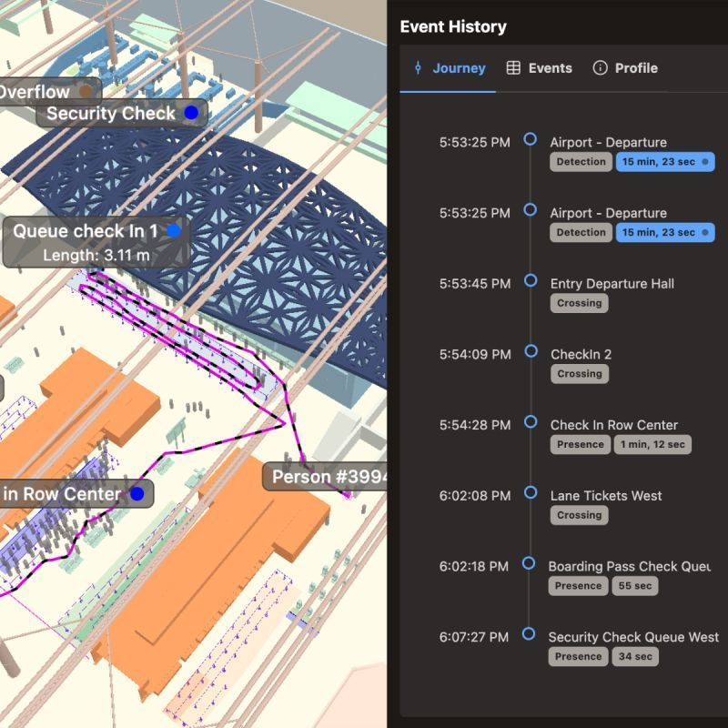Click the Security Check Queue West event title
This screenshot has height=728, width=728.
[633, 637]
